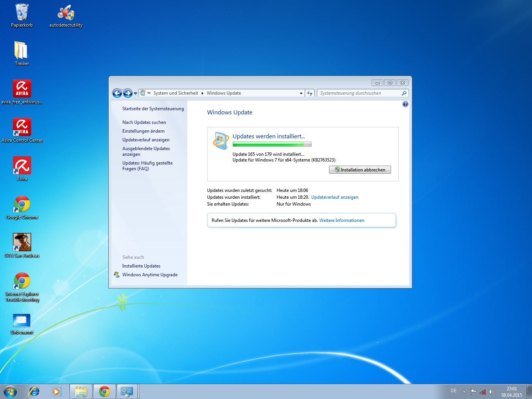The height and width of the screenshot is (399, 532).
Task: Open the recent pages dropdown arrow
Action: [135, 93]
